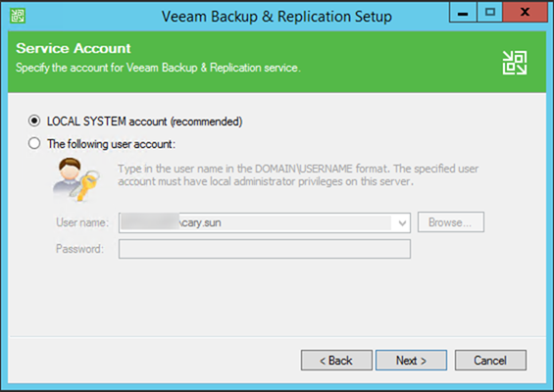Minimize the setup window
Viewport: 554px width, 392px height.
(463, 13)
